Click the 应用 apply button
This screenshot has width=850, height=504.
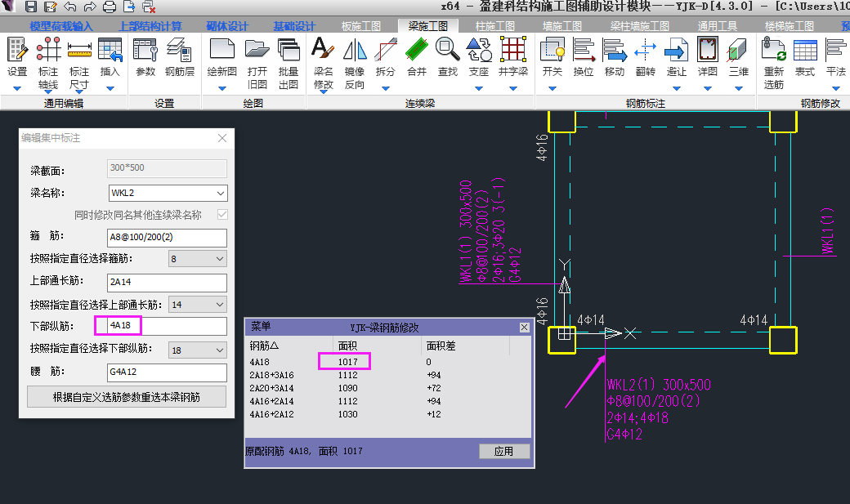point(503,451)
